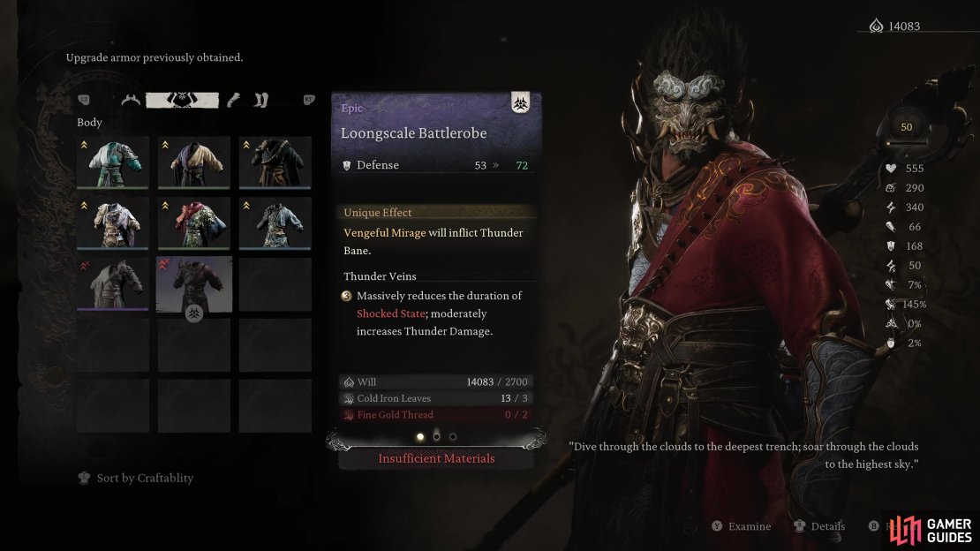
Task: Click the LT shoulder button icon
Action: [84, 100]
